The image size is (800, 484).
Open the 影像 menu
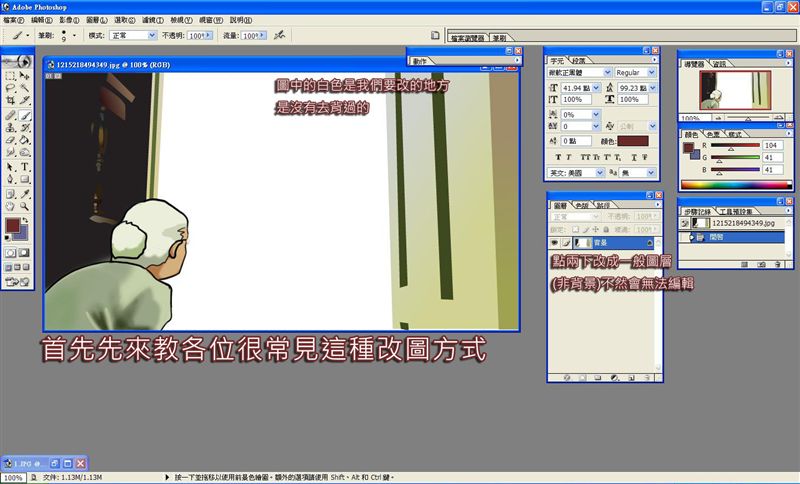(69, 20)
